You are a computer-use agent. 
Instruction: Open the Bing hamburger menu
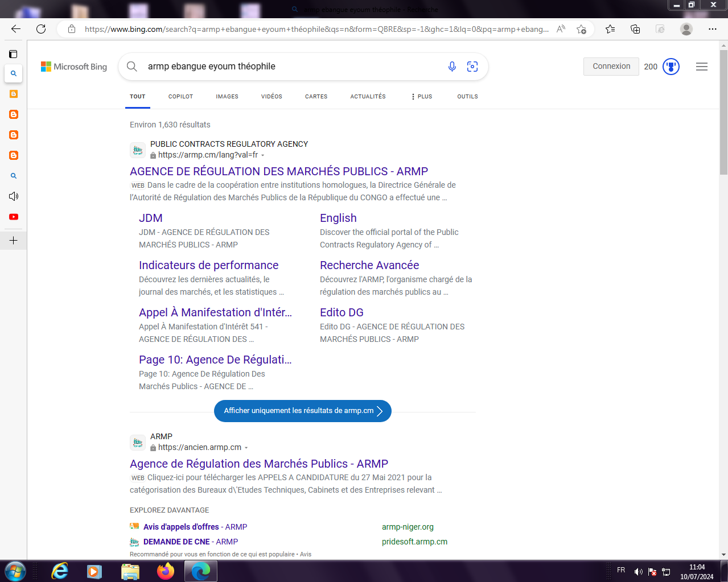(702, 67)
